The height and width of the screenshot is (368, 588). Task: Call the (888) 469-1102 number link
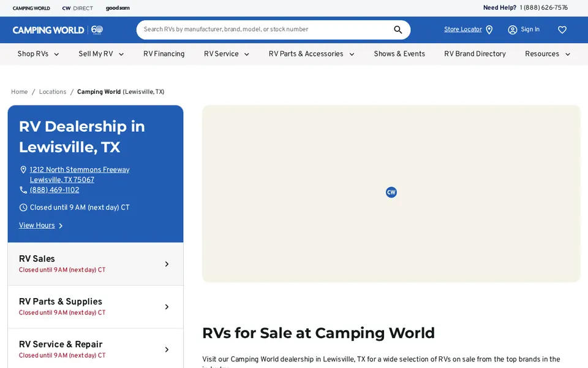(55, 190)
